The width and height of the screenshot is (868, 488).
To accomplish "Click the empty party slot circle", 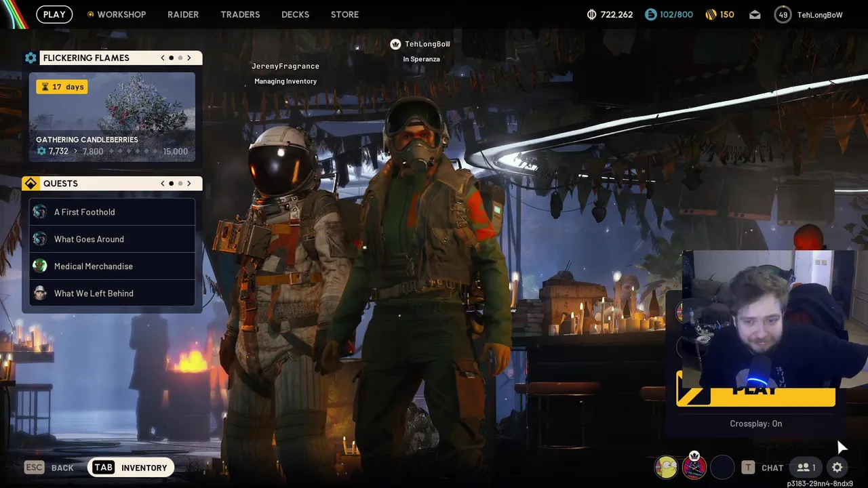I will [x=722, y=467].
